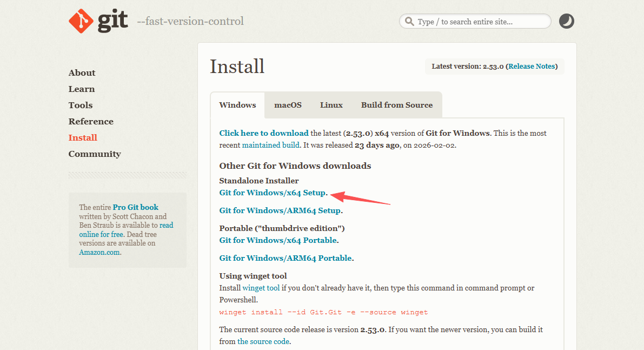Switch to Build from Source tab

click(x=397, y=105)
